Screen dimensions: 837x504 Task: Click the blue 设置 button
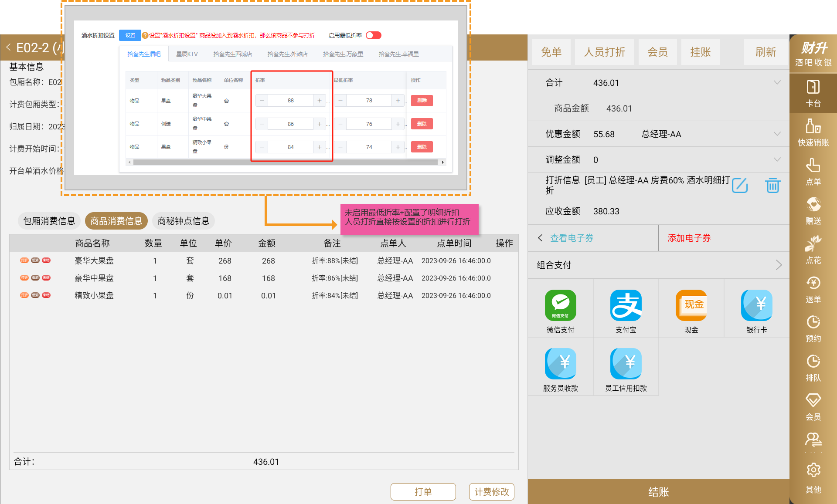130,35
